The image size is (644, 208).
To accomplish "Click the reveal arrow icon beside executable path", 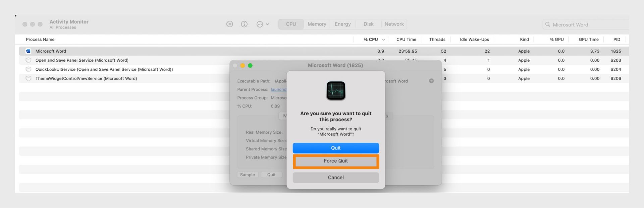I will [431, 81].
